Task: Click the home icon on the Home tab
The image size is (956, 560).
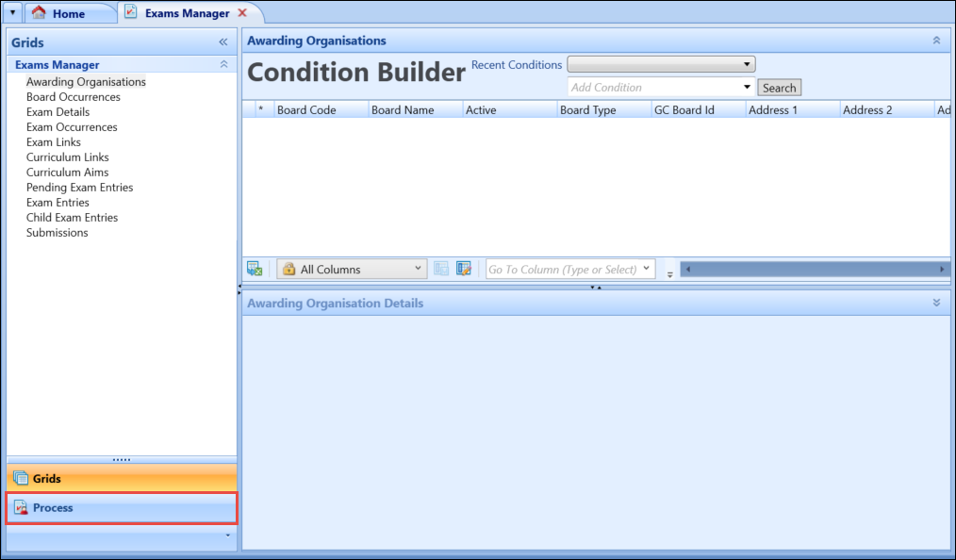Action: point(39,13)
